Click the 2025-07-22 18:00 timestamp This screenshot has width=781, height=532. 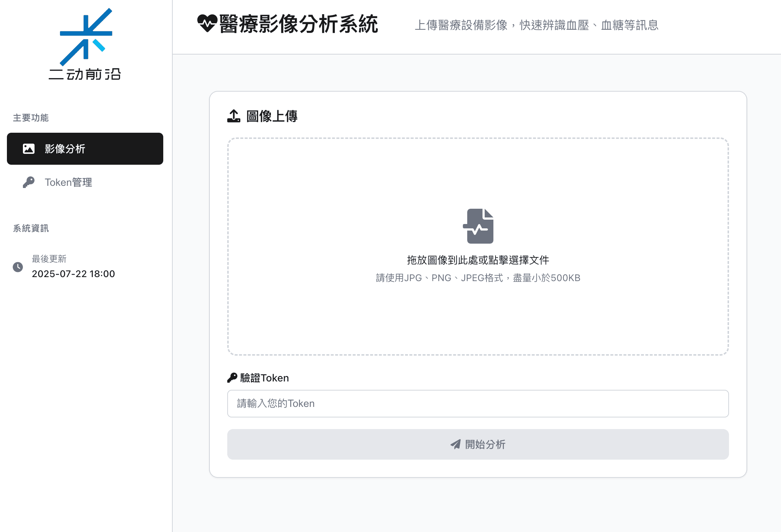click(x=73, y=274)
